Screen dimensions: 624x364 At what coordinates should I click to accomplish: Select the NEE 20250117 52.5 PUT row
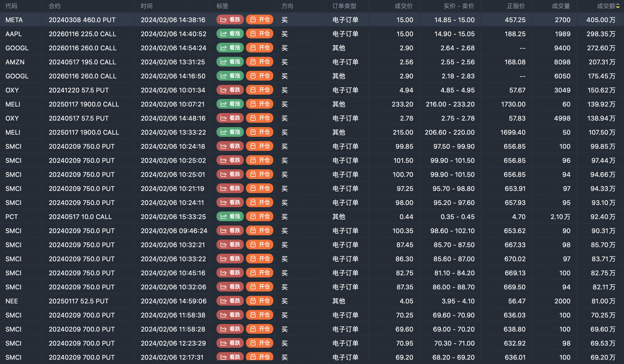pos(79,301)
